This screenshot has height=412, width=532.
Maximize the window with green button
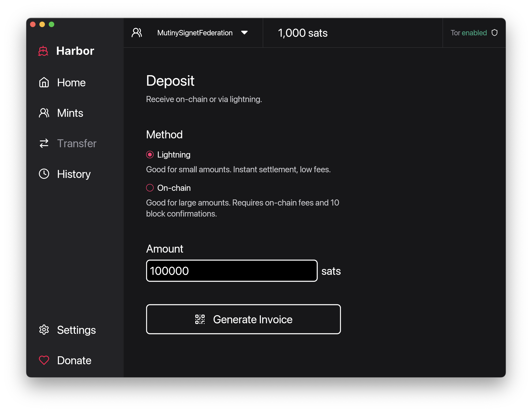point(52,24)
